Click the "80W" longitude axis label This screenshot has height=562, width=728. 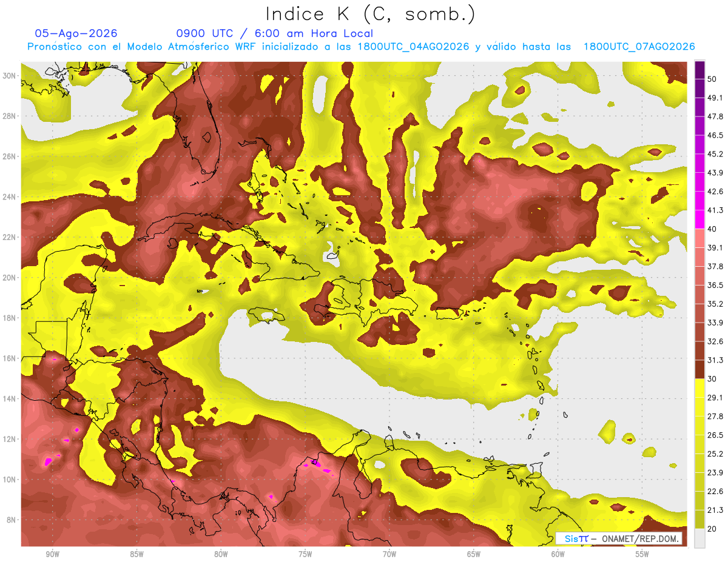click(221, 554)
